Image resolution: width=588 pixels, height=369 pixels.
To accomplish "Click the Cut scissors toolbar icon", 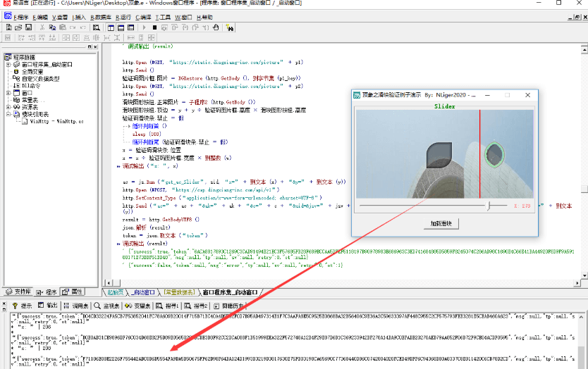I will [42, 27].
